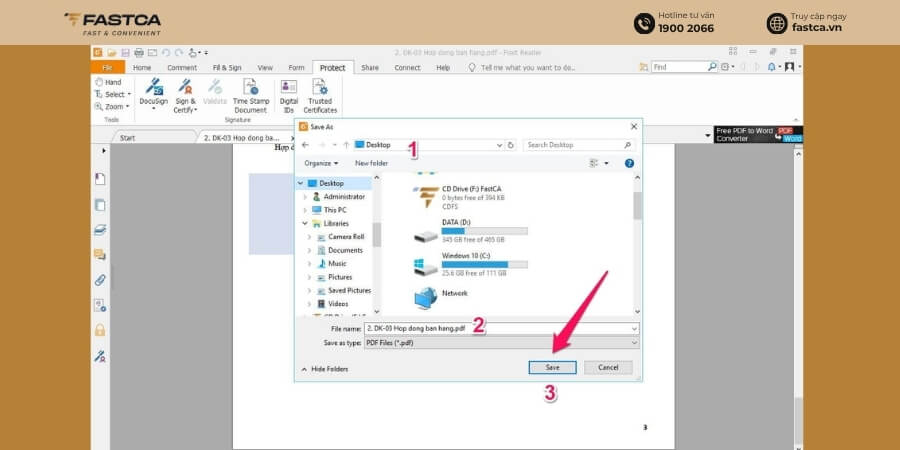Click the Save button
This screenshot has height=450, width=900.
click(552, 367)
